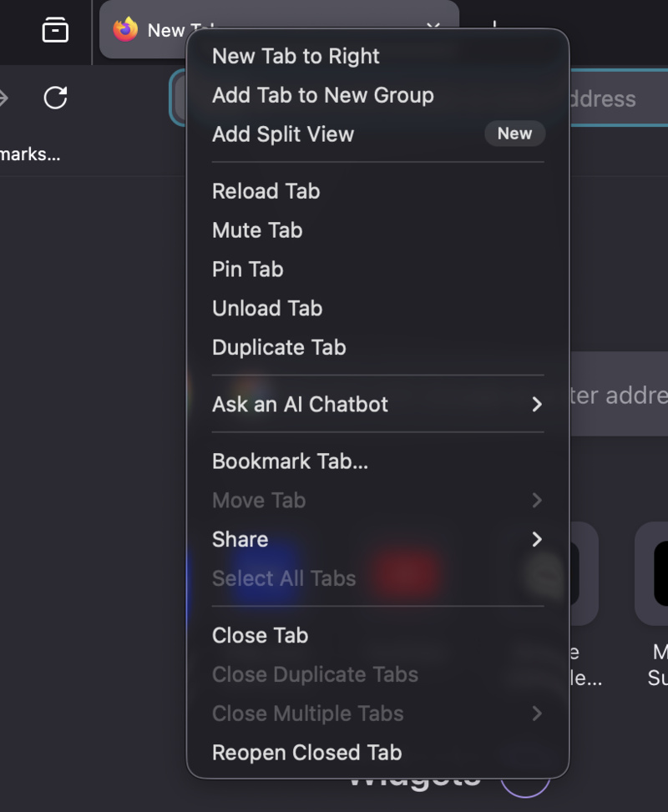Open the Firefox View icon at top left

55,30
